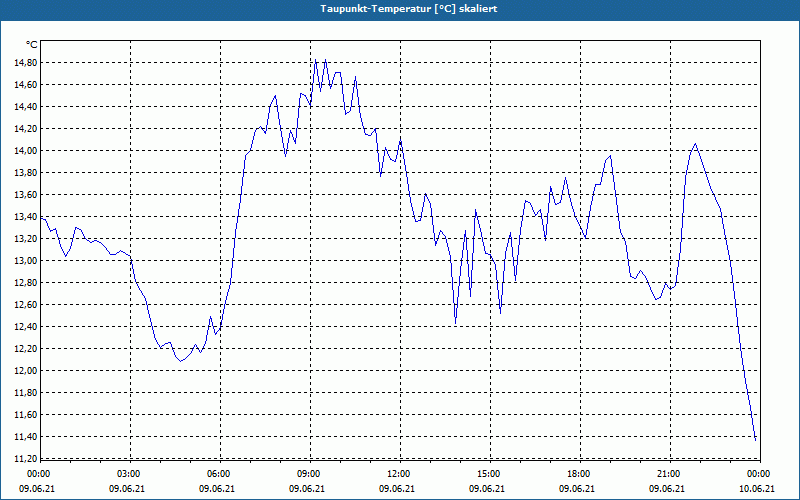Image resolution: width=800 pixels, height=500 pixels.
Task: Pick the '15:00' x-axis tick label
Action: tap(489, 473)
